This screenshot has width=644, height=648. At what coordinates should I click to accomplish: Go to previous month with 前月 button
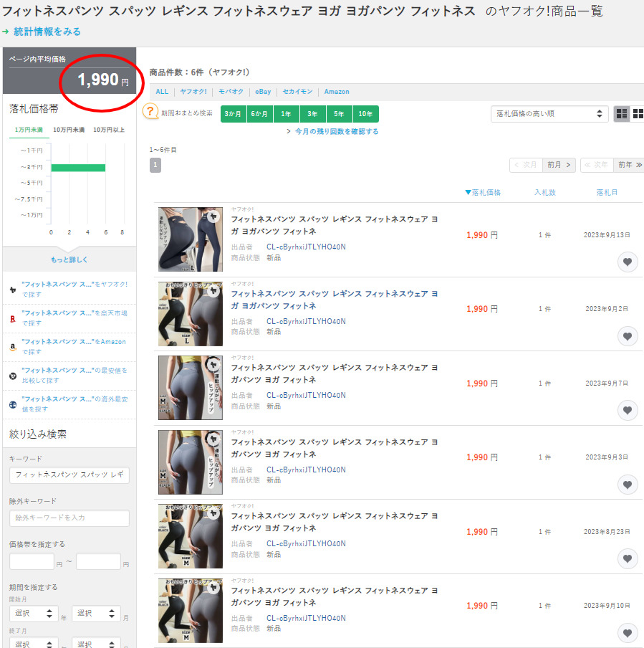coord(559,165)
